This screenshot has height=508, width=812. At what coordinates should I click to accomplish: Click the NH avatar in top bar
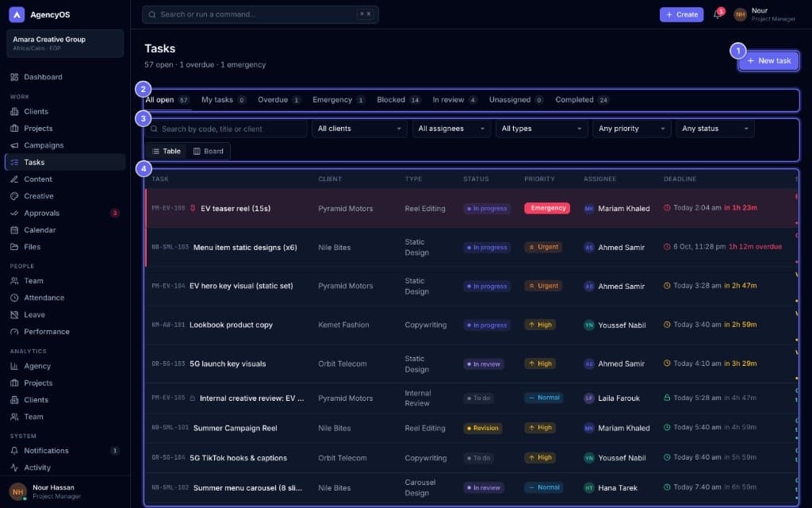click(741, 14)
